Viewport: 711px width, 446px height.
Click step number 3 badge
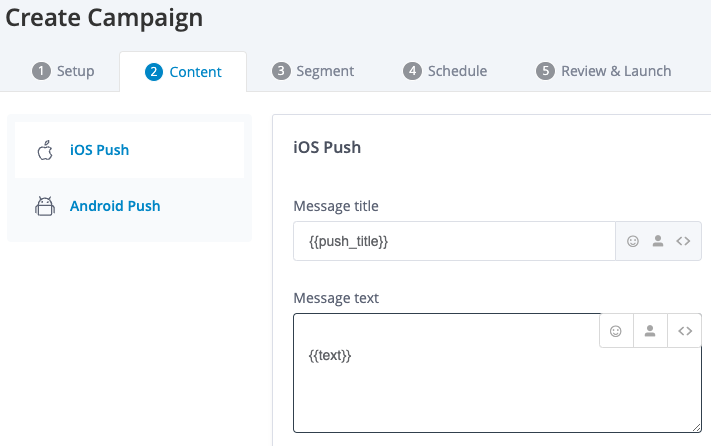(x=281, y=71)
